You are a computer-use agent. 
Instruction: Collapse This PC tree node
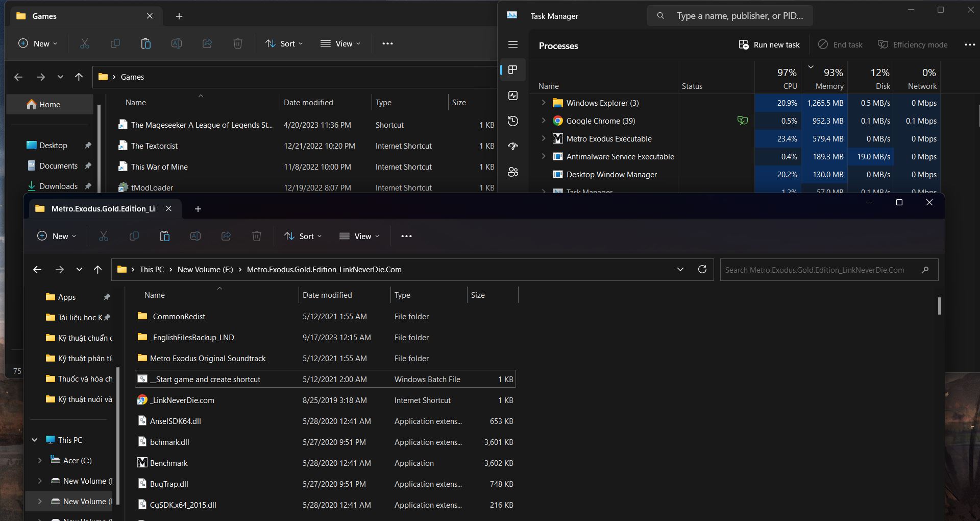tap(35, 440)
